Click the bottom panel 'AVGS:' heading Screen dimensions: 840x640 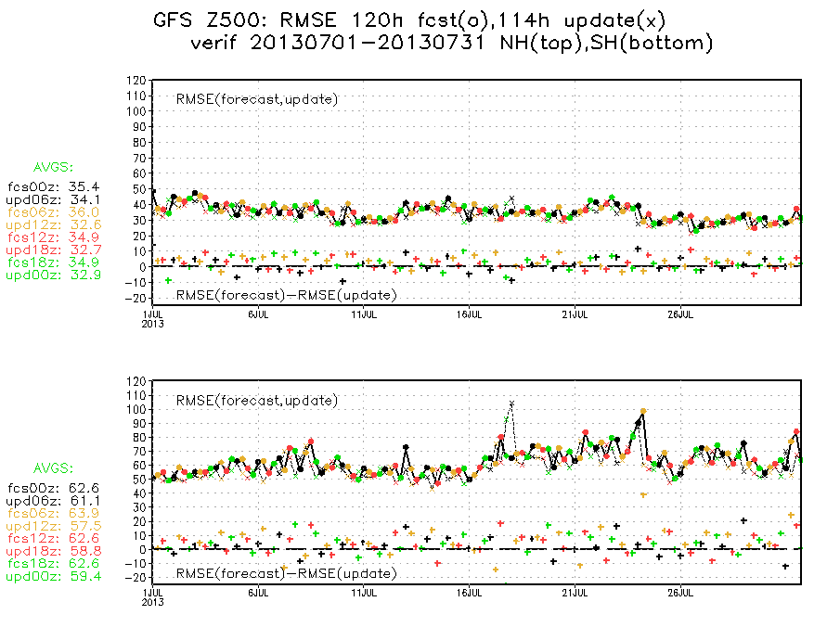pyautogui.click(x=53, y=468)
